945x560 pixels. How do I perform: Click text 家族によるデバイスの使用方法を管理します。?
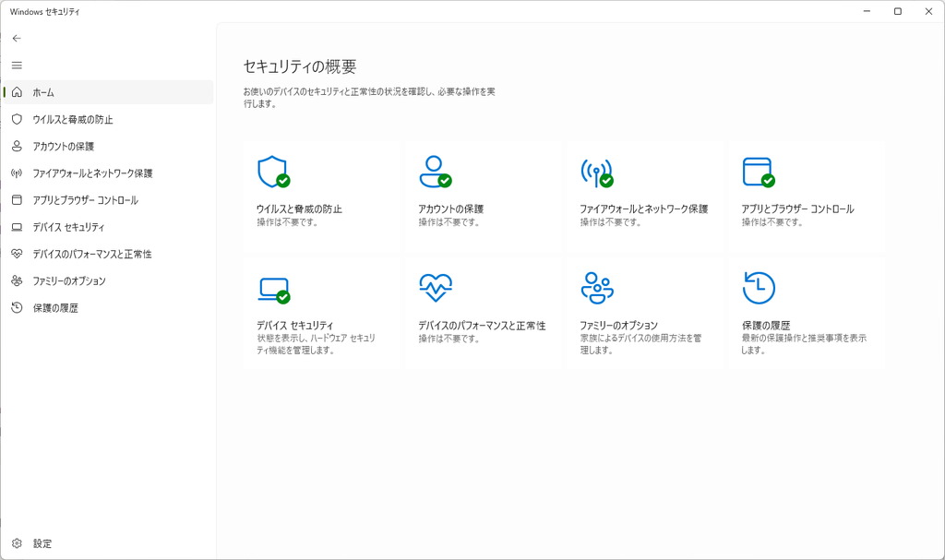pos(640,344)
